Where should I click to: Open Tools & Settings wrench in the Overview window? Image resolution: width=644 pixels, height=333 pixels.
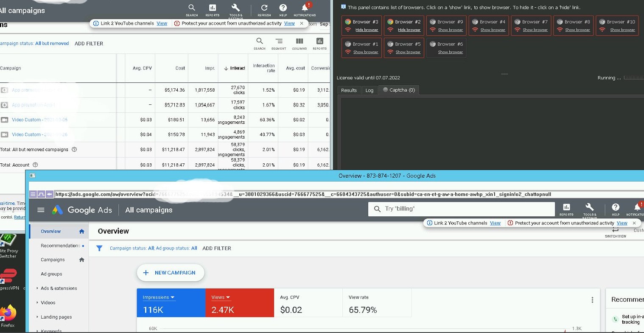point(590,207)
